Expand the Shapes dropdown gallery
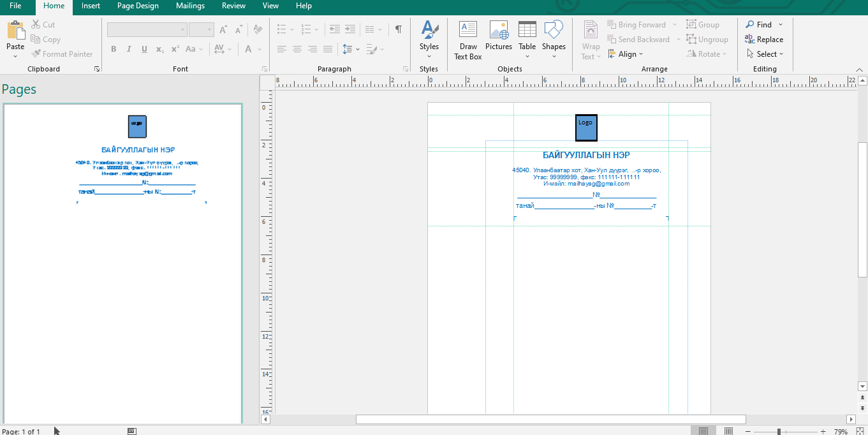Image resolution: width=868 pixels, height=435 pixels. pyautogui.click(x=554, y=56)
